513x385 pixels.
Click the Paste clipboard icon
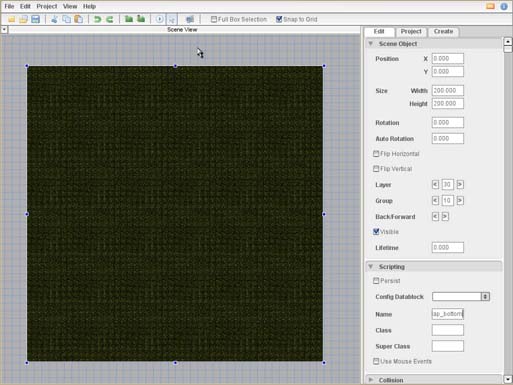point(79,19)
